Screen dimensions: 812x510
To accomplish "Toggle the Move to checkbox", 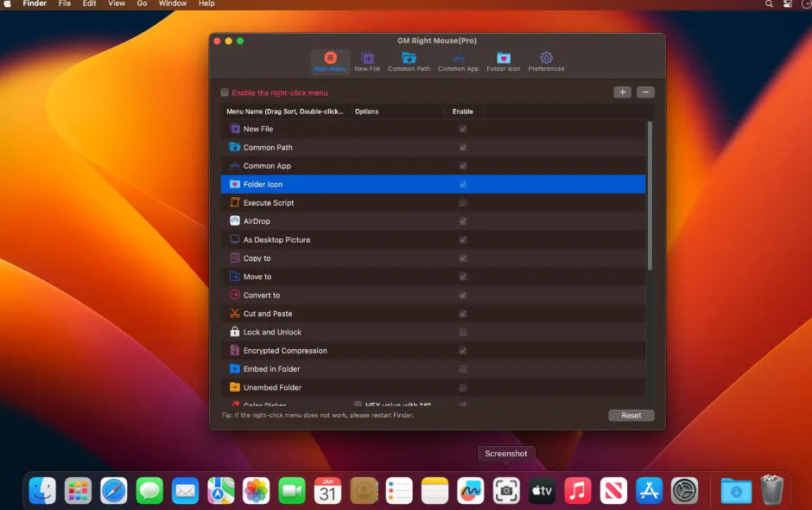I will 462,277.
